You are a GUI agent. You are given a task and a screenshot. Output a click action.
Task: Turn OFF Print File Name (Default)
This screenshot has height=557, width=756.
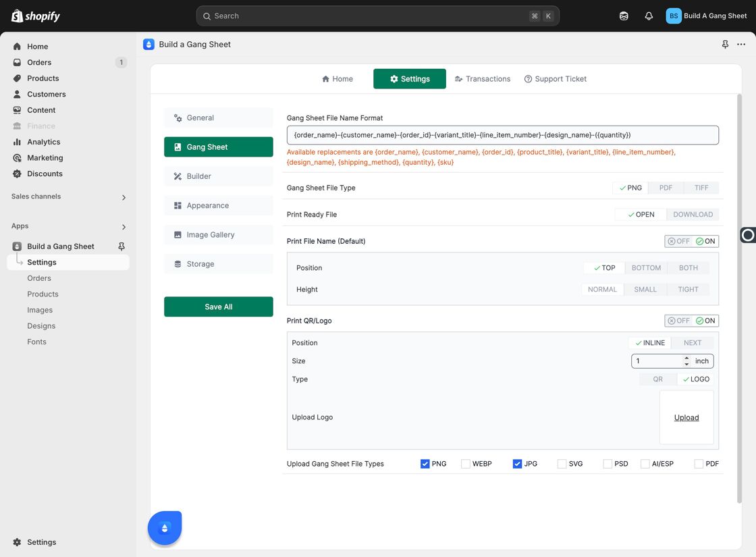pos(678,241)
